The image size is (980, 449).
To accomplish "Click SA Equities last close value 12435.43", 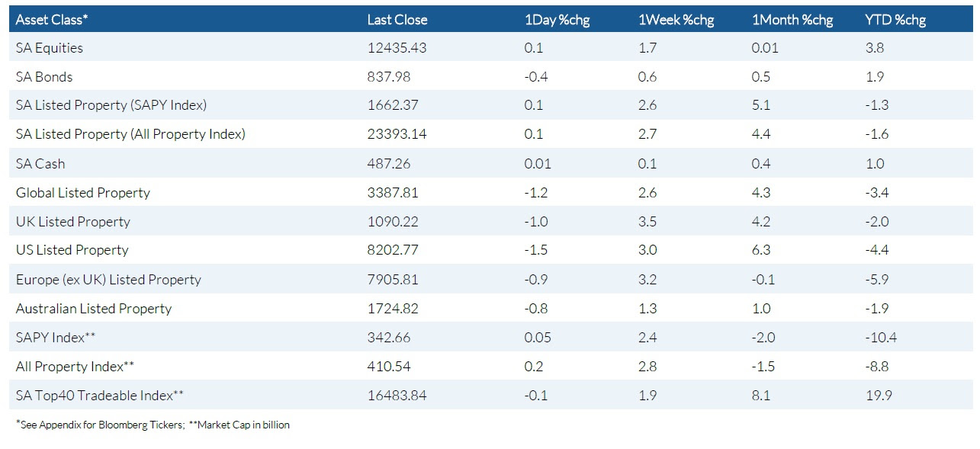I will [x=397, y=48].
